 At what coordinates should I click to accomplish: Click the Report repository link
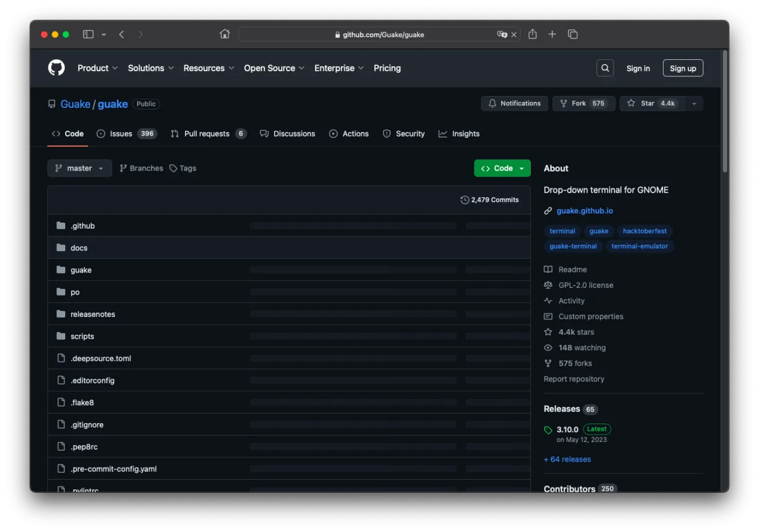point(574,379)
